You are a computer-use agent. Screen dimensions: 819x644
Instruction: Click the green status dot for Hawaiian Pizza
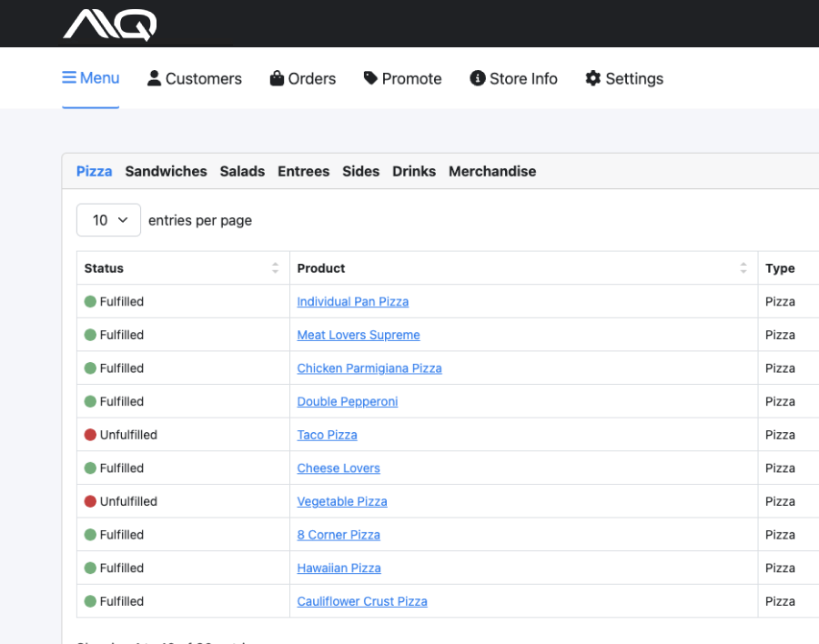[x=90, y=568]
